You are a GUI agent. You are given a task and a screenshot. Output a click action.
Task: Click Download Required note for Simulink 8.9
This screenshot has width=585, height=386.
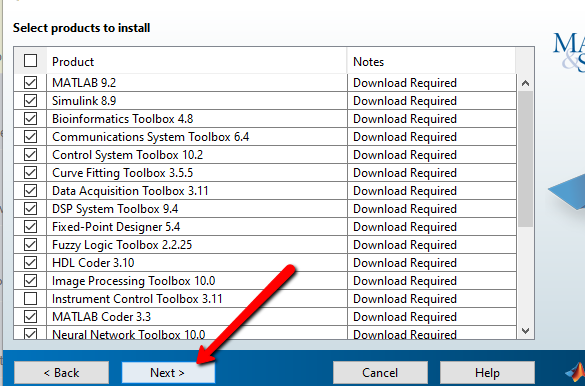pyautogui.click(x=405, y=101)
